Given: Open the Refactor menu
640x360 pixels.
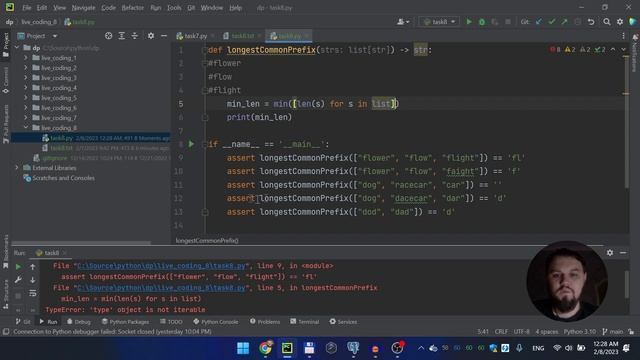Looking at the screenshot, I should (133, 8).
